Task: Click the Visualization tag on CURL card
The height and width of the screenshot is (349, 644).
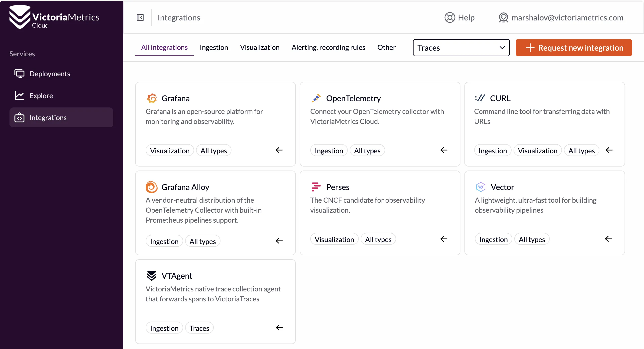Action: coord(537,150)
